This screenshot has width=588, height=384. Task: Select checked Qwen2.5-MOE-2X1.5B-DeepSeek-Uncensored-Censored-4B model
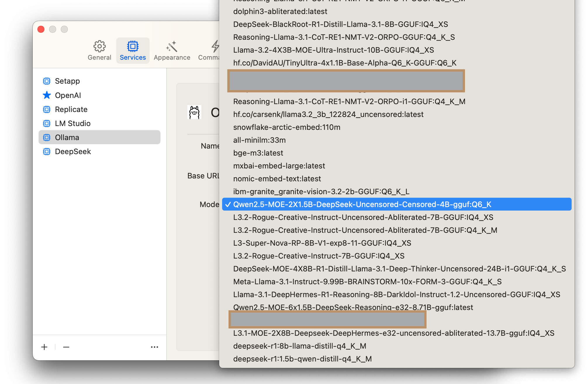click(397, 204)
